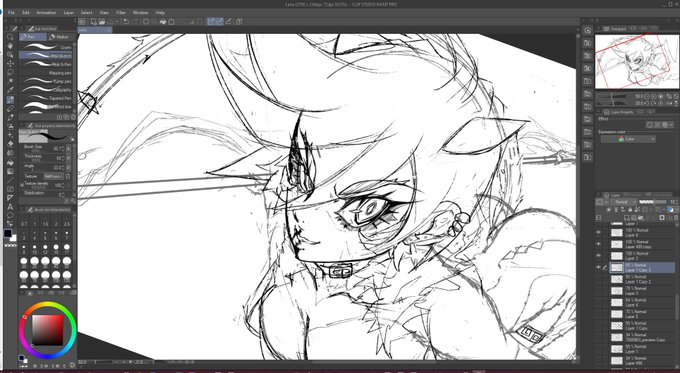
Task: Open the Animation menu
Action: [46, 13]
